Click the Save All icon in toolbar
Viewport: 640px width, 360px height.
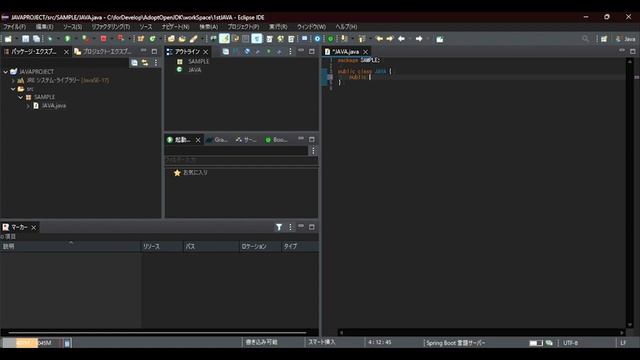(x=36, y=39)
